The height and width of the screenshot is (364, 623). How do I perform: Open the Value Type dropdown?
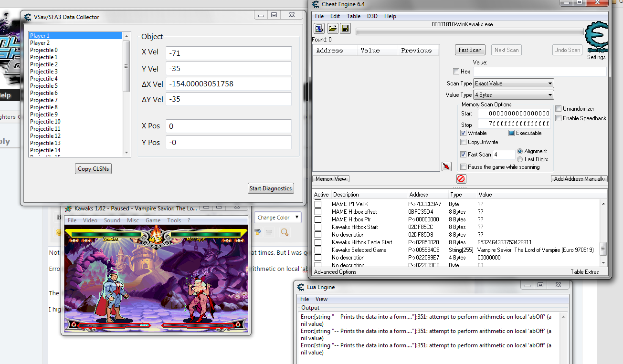coord(513,95)
